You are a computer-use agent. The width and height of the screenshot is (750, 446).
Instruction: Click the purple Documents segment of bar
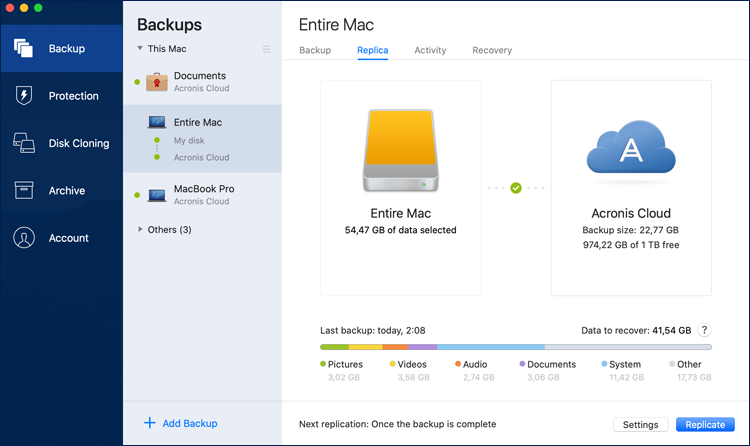(422, 347)
